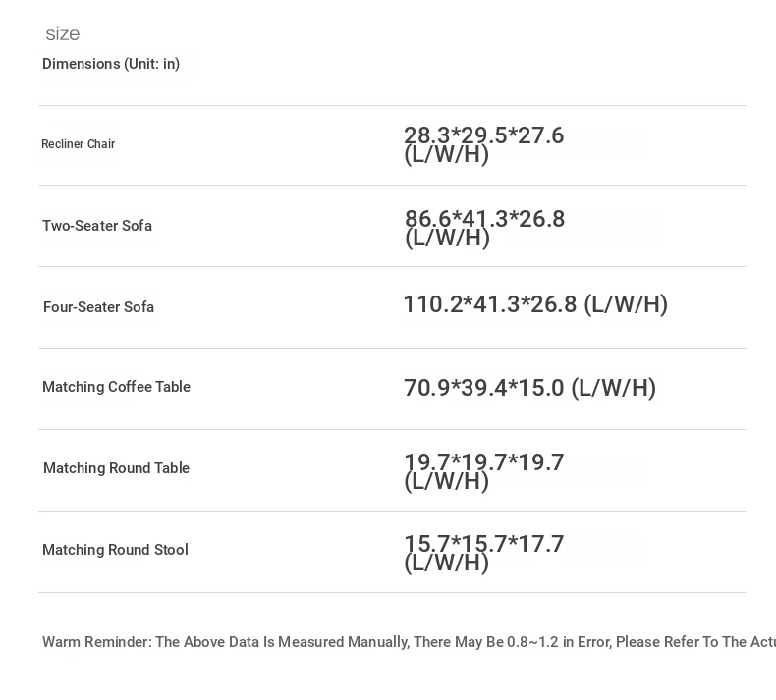
Task: Select the 19.7*19.7*19.7 dimension value
Action: 484,462
